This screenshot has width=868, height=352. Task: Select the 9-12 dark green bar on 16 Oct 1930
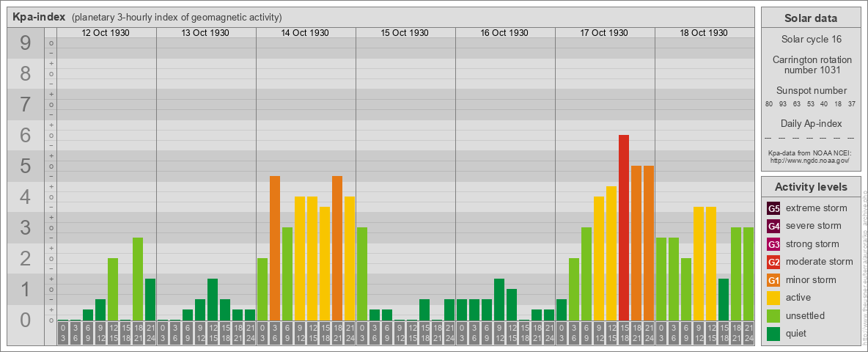tap(499, 299)
